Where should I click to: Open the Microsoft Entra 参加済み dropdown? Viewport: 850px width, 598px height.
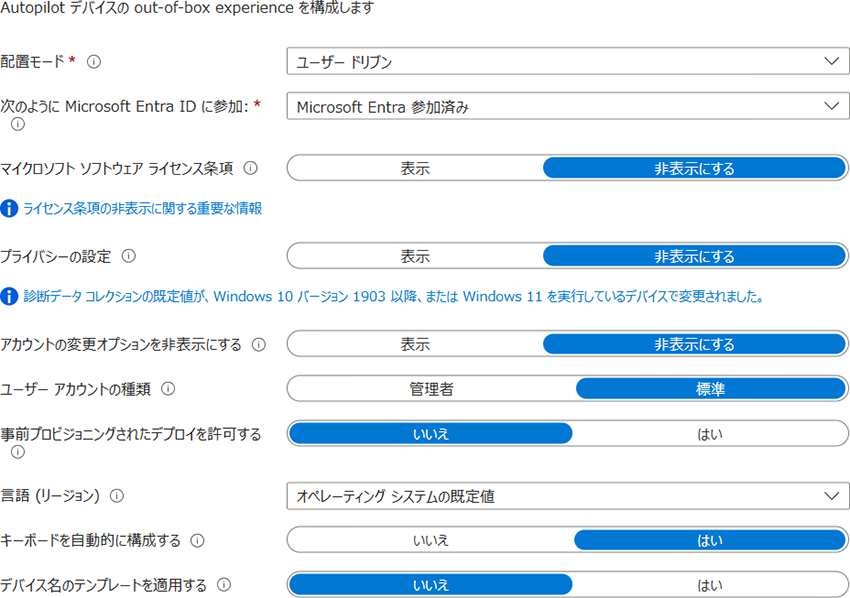coord(568,106)
